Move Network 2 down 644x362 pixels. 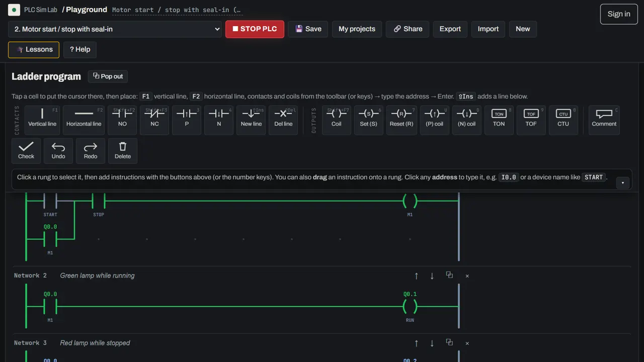[x=432, y=276]
